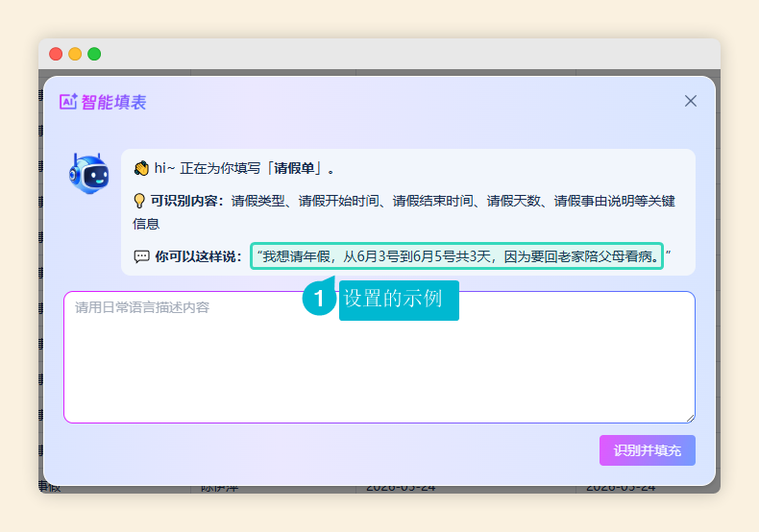Focus the 请用日常语言描述内容 text area
Image resolution: width=759 pixels, height=532 pixels.
point(379,357)
